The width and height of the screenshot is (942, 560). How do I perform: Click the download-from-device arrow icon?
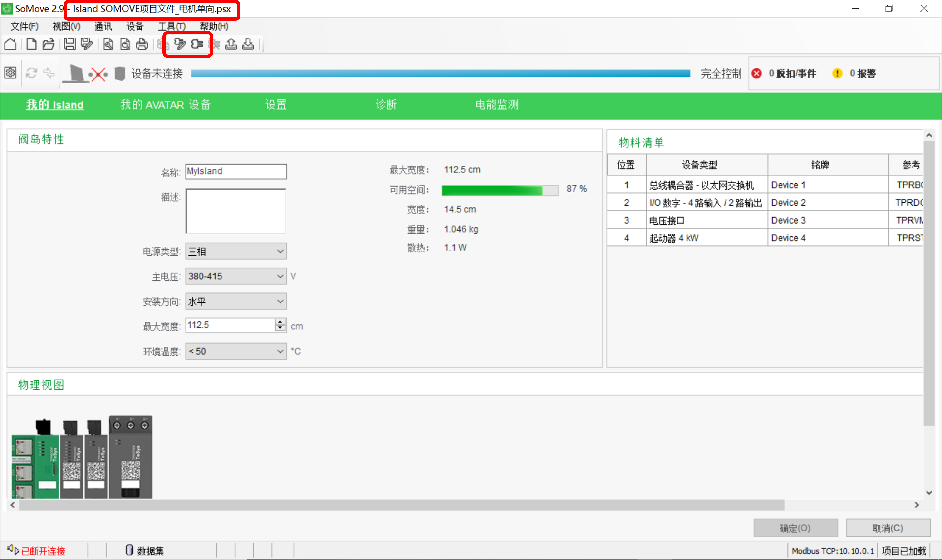[x=248, y=44]
